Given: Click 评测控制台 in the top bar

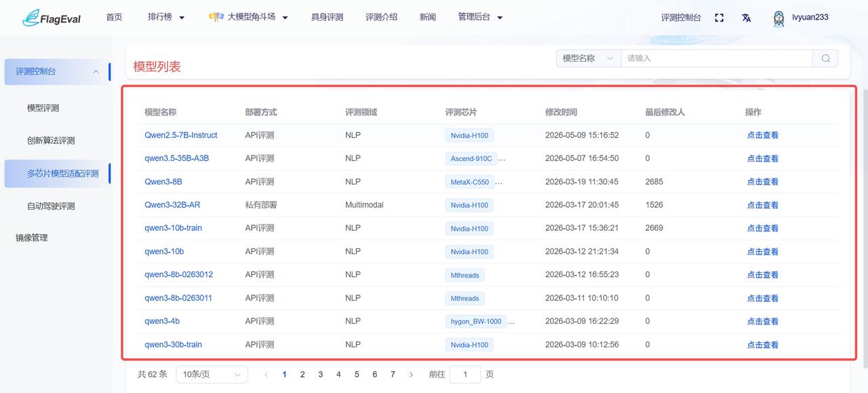Looking at the screenshot, I should pos(681,18).
